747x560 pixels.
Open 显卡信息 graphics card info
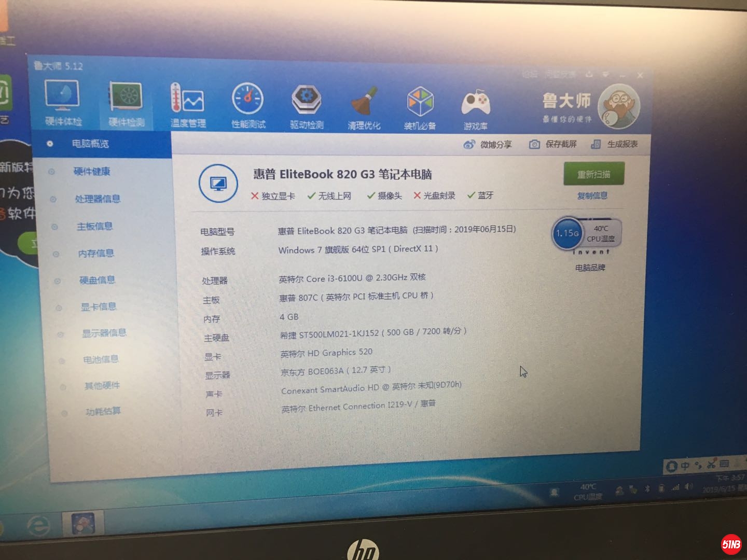click(98, 306)
